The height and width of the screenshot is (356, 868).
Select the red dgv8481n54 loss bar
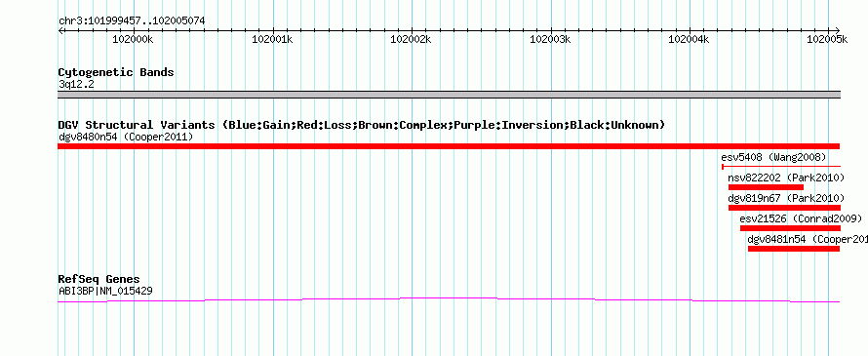tap(794, 249)
